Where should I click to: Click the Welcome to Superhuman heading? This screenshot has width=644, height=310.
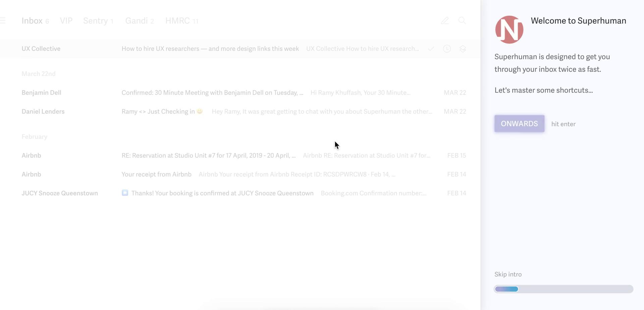[579, 21]
